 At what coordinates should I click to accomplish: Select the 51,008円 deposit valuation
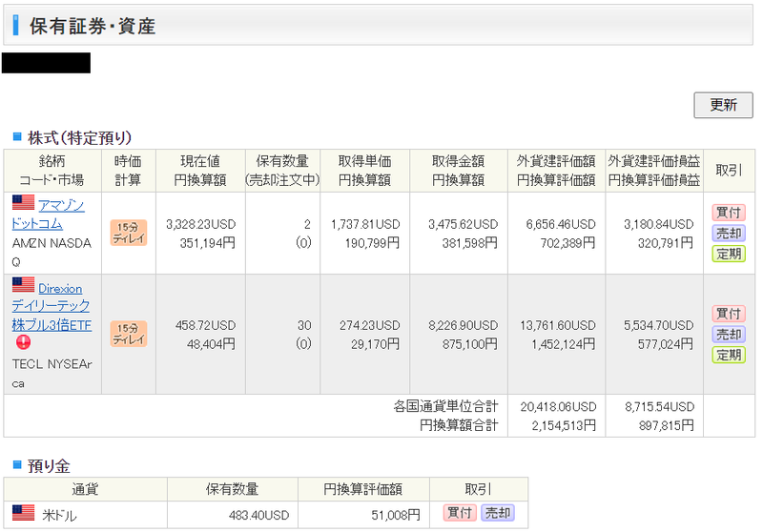(396, 515)
